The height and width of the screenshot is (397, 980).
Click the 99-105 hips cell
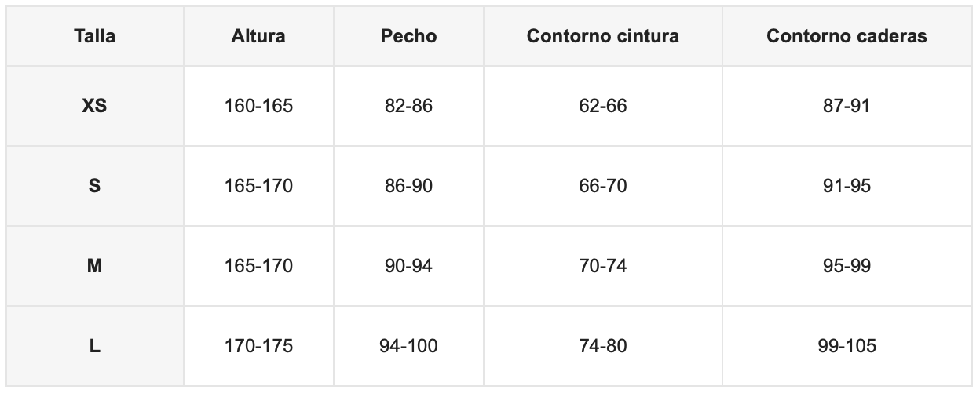pyautogui.click(x=847, y=346)
